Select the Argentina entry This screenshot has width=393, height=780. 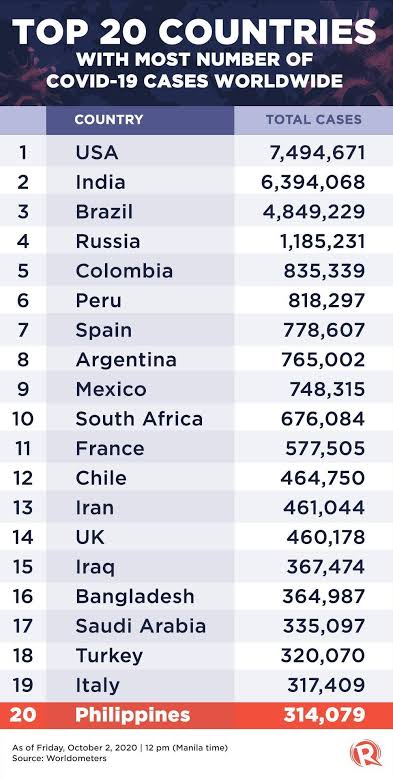[126, 360]
